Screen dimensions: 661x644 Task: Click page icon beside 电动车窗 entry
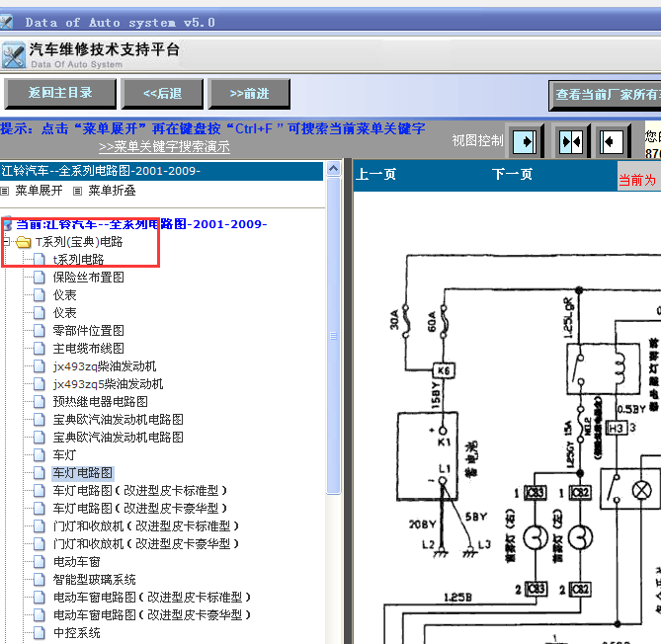click(40, 562)
